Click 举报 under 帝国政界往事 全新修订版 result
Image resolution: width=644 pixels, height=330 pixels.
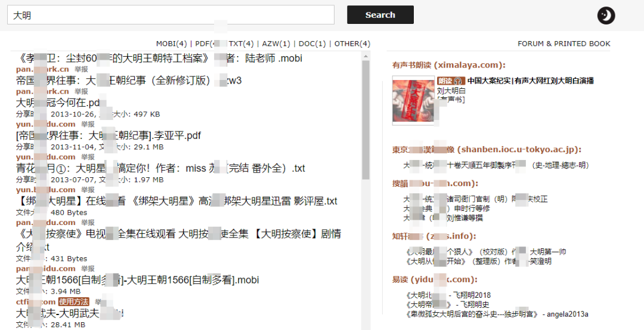[81, 92]
